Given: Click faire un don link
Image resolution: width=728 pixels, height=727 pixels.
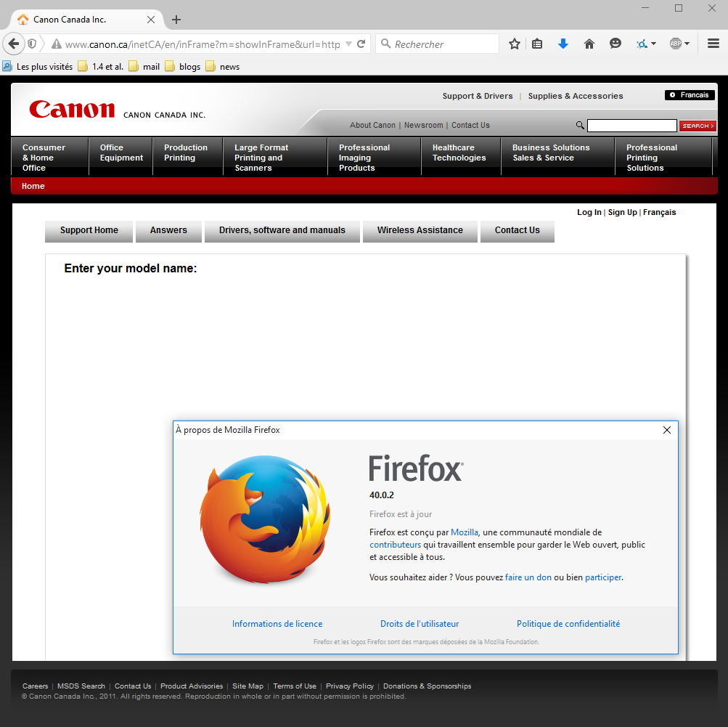Looking at the screenshot, I should click(x=528, y=577).
